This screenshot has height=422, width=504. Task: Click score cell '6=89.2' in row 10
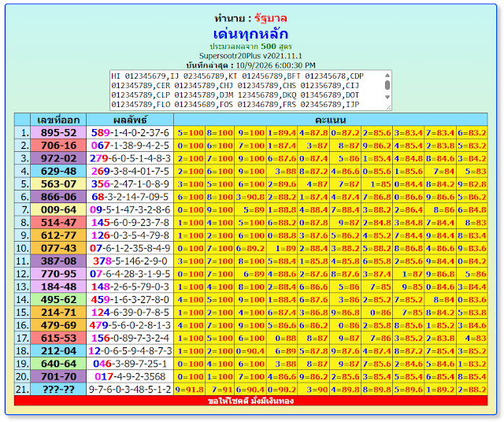pyautogui.click(x=250, y=249)
